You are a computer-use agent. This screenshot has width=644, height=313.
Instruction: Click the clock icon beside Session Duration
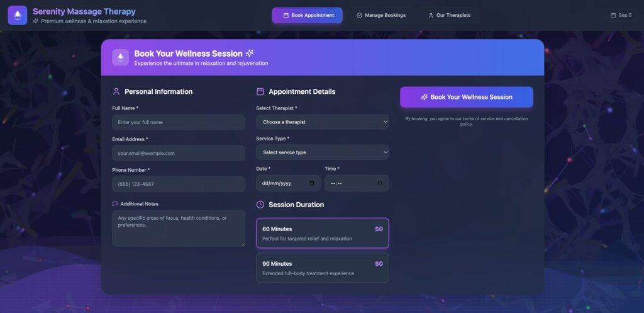point(260,205)
